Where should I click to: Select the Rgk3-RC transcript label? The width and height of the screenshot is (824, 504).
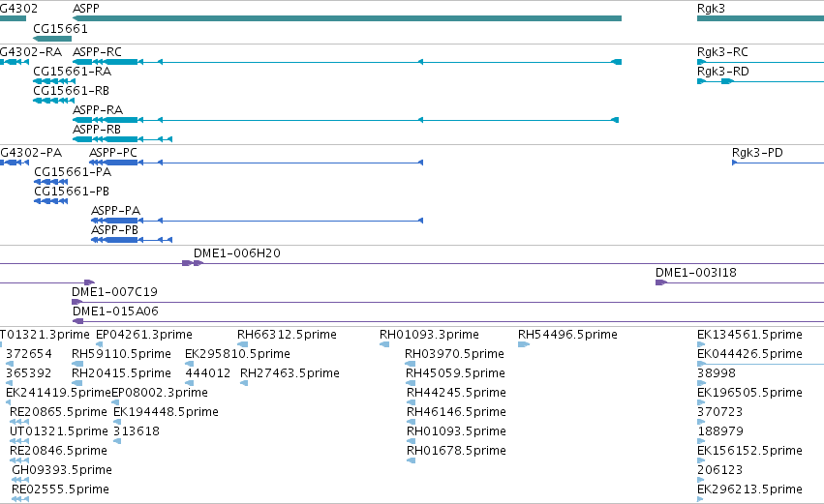coord(722,52)
